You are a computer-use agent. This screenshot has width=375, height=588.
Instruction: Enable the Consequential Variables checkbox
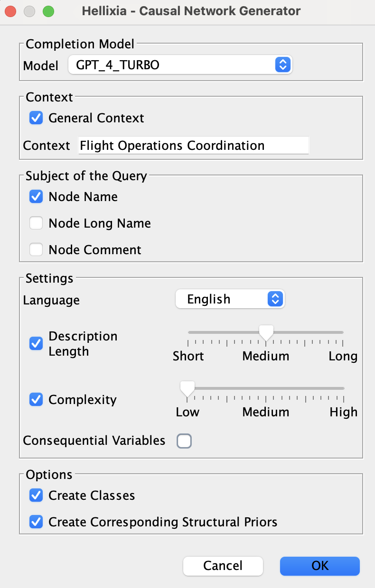pos(184,441)
